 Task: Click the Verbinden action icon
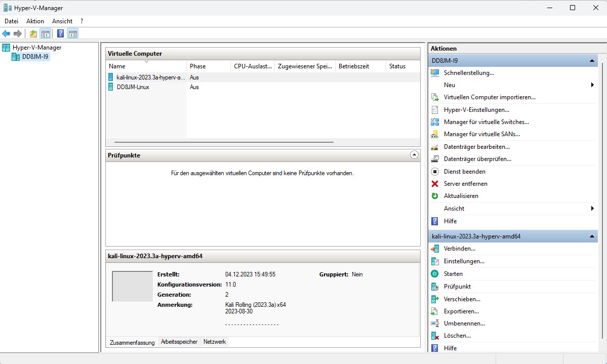pyautogui.click(x=435, y=249)
